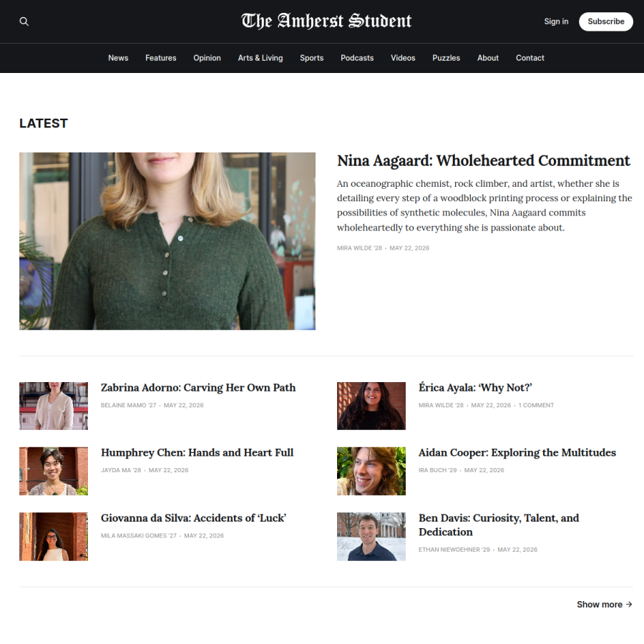The image size is (644, 644).
Task: Open Zabrina Adorno: Carving Her Own Path
Action: pyautogui.click(x=198, y=388)
